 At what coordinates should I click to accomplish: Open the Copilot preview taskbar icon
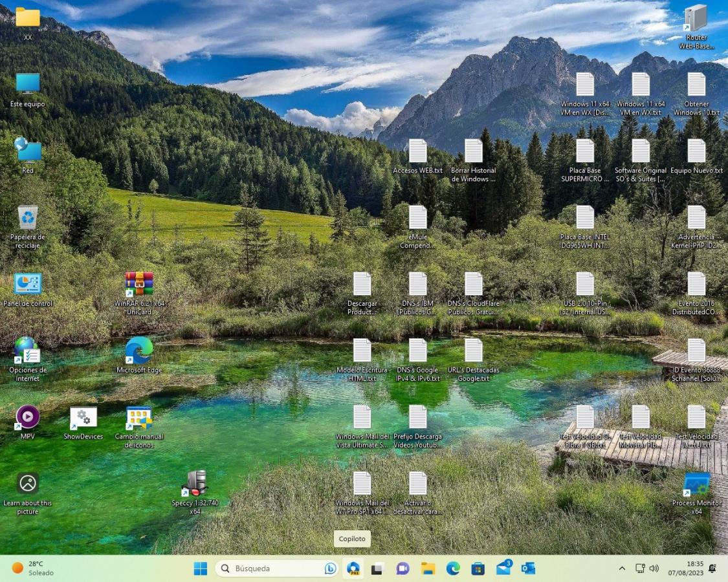353,568
